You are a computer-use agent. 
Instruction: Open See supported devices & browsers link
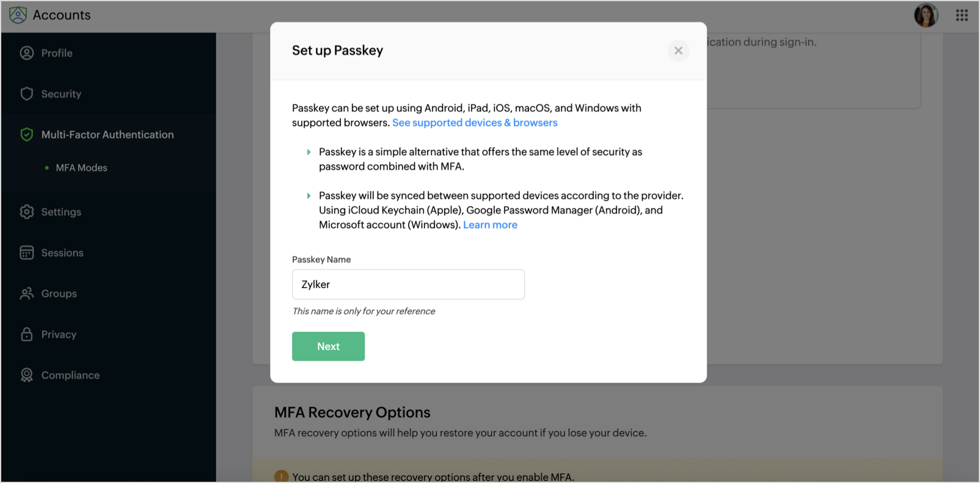coord(475,123)
